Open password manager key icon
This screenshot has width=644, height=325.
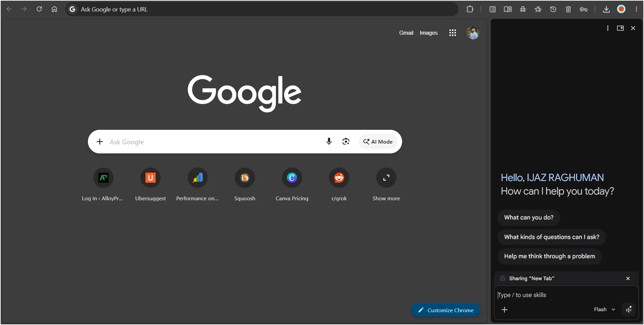(584, 9)
